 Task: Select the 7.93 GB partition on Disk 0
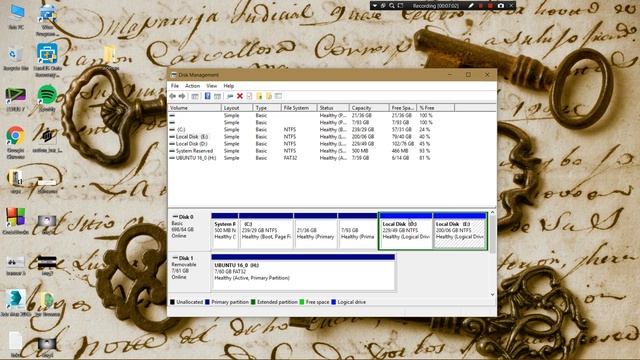[358, 231]
